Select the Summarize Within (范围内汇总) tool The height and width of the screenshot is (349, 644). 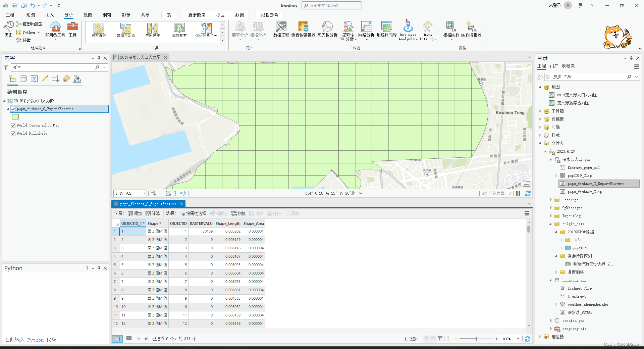tap(126, 30)
